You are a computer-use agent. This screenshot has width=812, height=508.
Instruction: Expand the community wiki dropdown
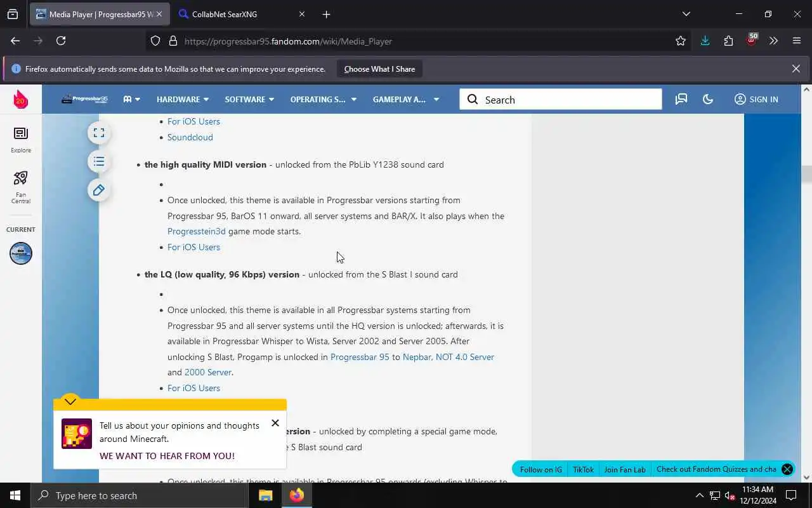tap(132, 99)
